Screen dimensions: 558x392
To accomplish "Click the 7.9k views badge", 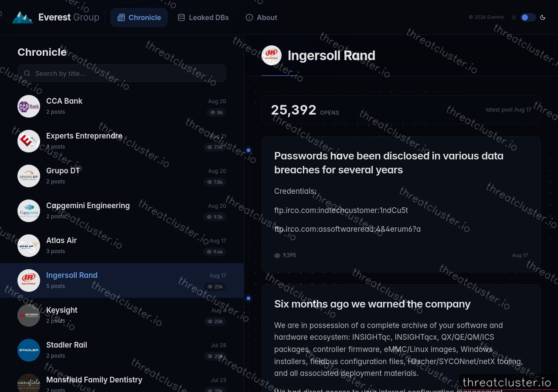I will 215,147.
